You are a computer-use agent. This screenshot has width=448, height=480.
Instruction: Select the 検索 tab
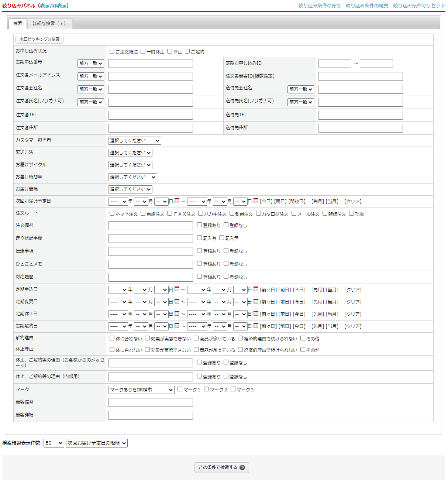[18, 24]
